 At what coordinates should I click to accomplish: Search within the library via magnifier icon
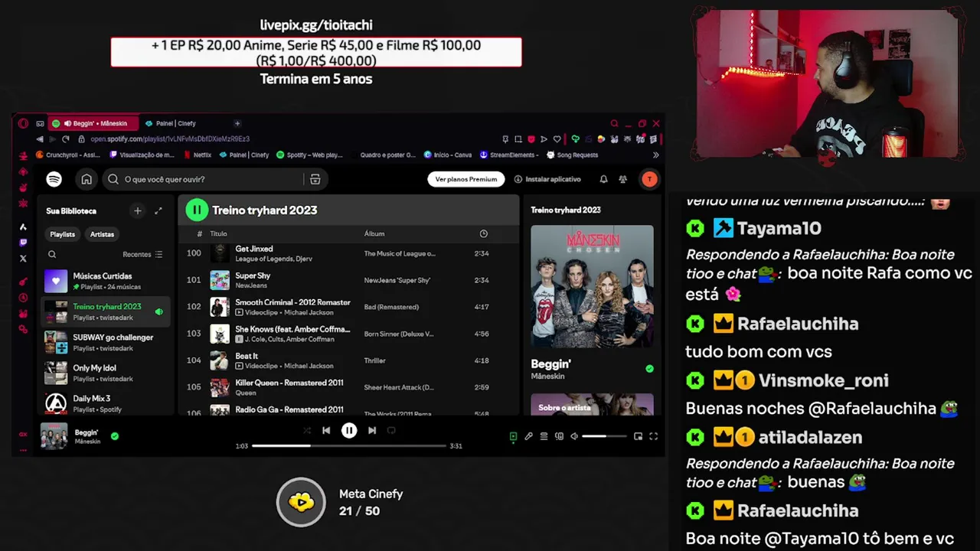click(52, 254)
